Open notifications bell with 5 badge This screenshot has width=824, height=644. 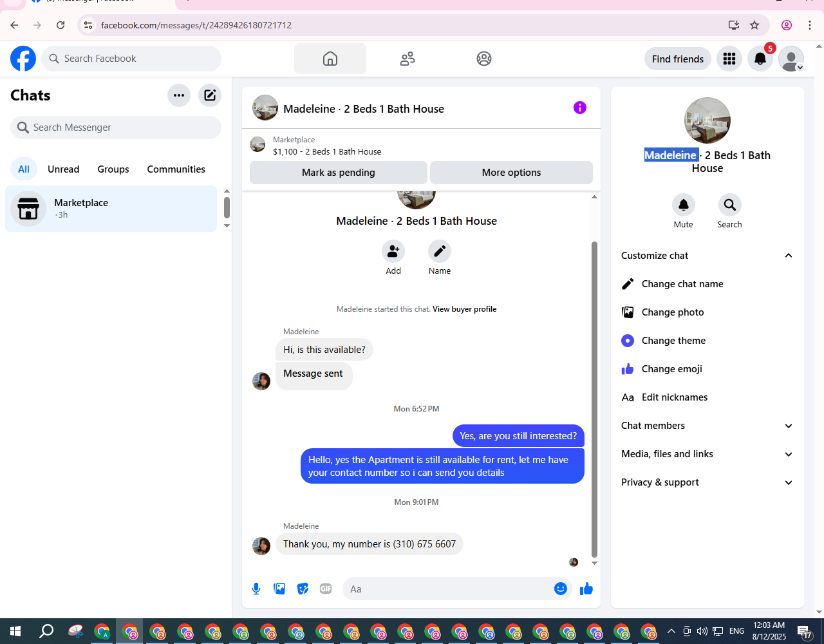point(760,59)
